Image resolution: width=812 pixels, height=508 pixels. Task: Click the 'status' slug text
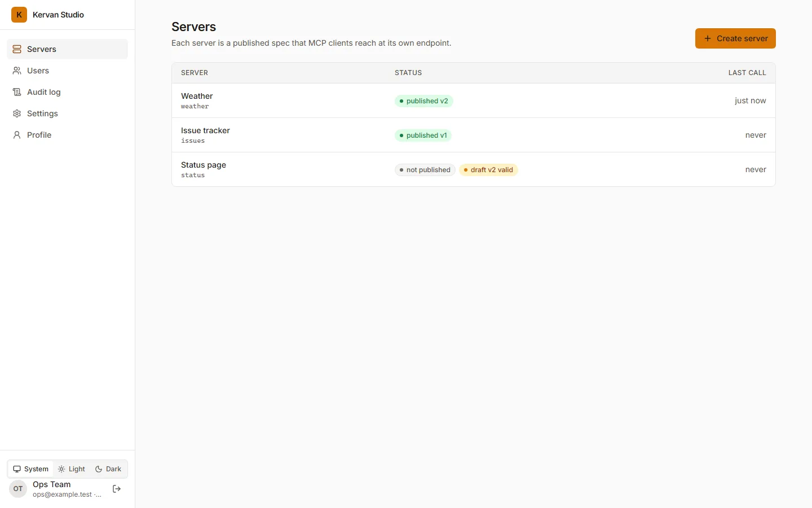click(x=193, y=176)
